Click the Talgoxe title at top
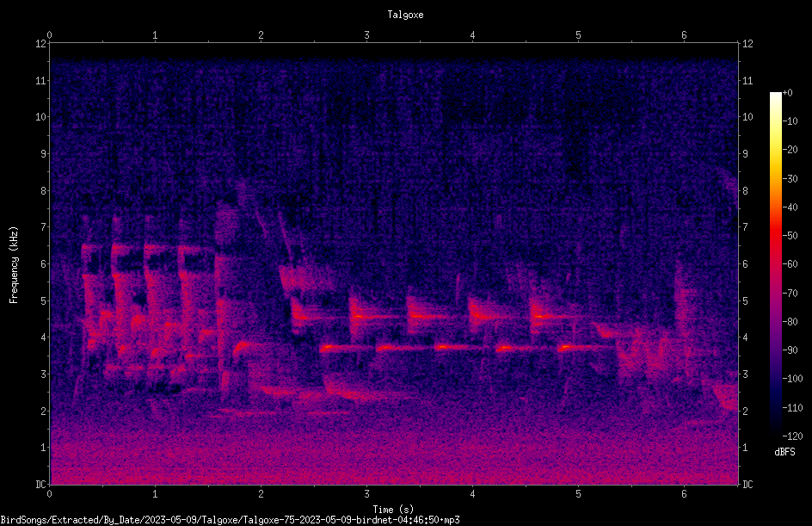 (405, 15)
